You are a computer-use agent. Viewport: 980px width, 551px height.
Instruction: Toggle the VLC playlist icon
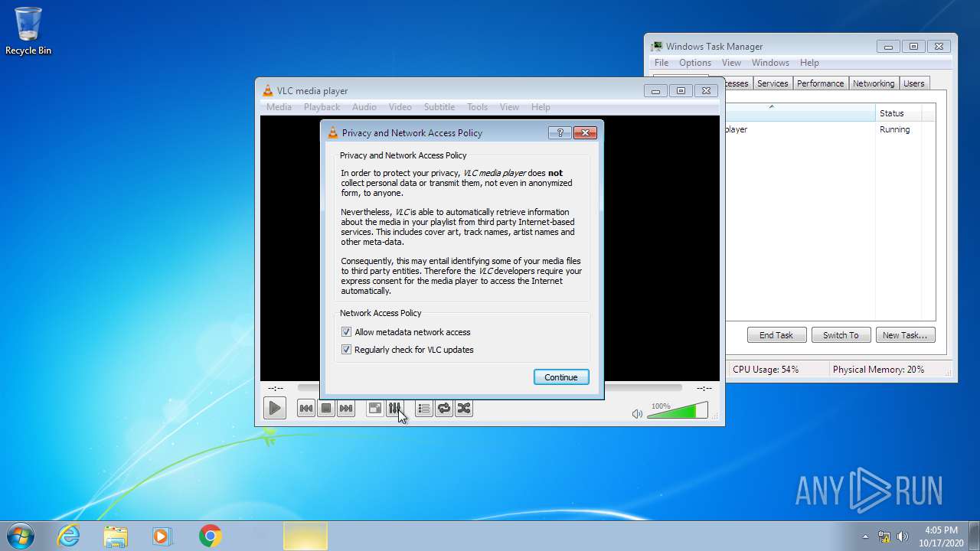(424, 409)
